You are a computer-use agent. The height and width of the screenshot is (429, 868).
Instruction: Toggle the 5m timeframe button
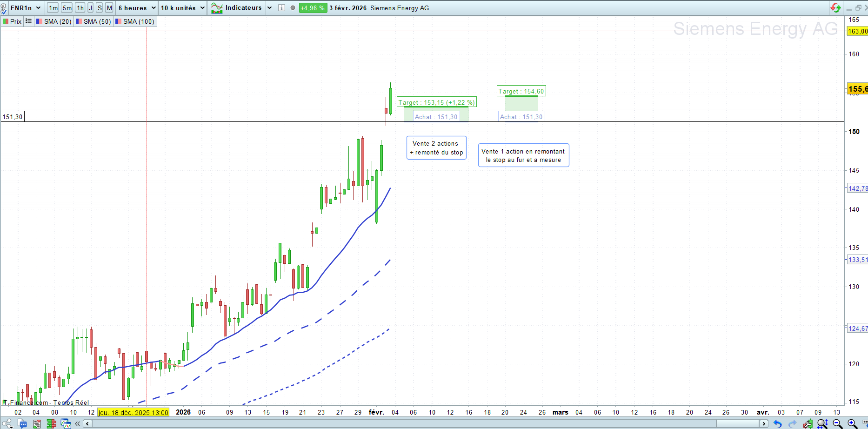(x=67, y=8)
